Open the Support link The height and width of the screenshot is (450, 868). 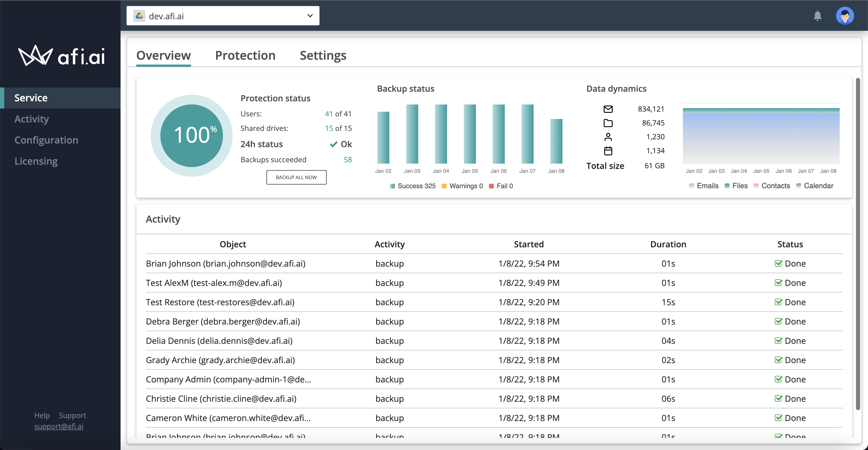coord(72,415)
